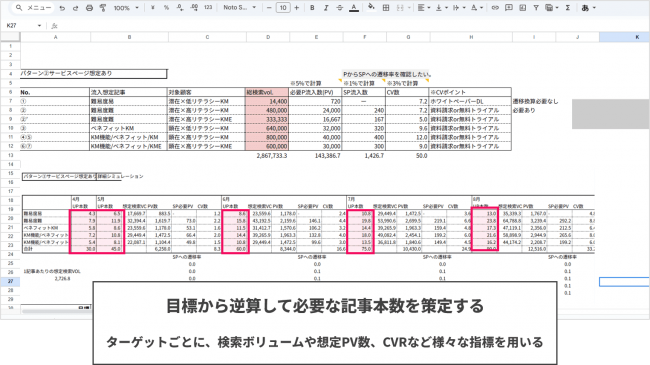
Task: Click the ※CVポイント header cell
Action: (x=470, y=92)
